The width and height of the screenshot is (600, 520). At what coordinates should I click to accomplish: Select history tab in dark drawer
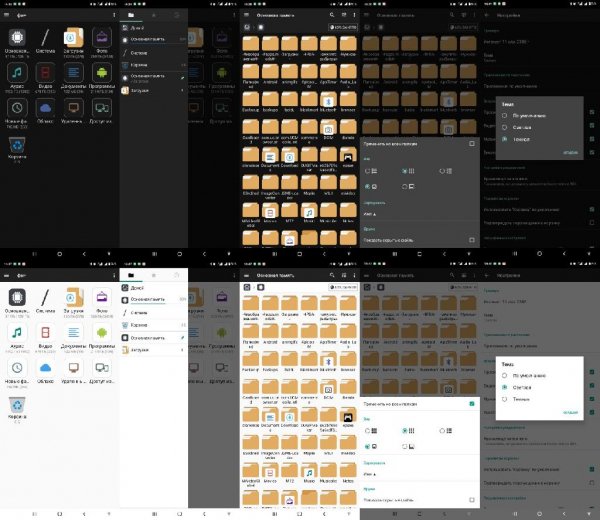[176, 15]
